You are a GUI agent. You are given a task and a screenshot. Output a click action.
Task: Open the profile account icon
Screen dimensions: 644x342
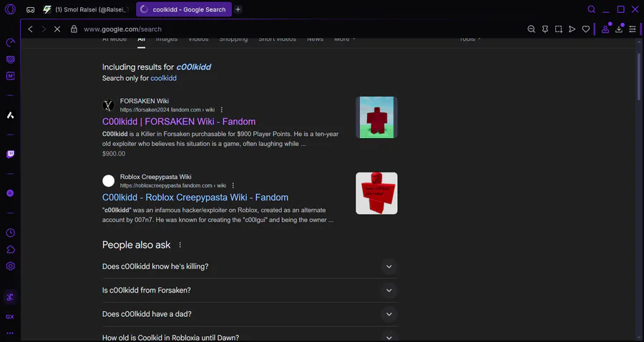pos(605,29)
